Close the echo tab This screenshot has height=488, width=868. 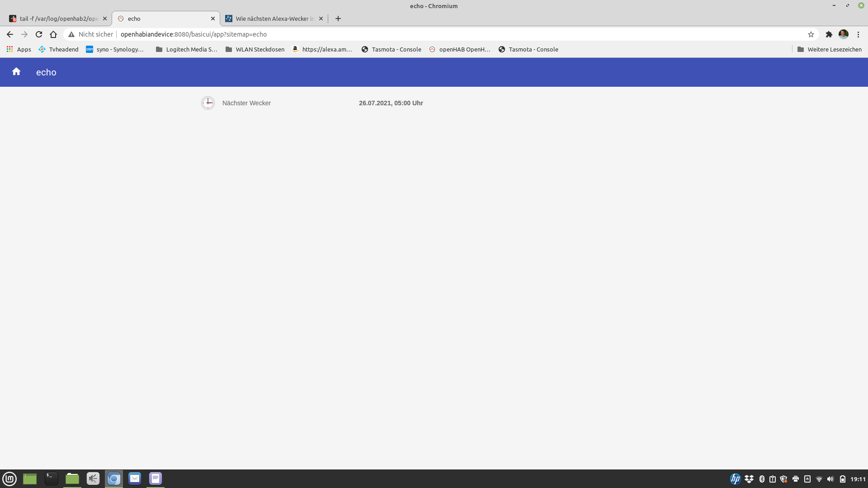(x=213, y=19)
